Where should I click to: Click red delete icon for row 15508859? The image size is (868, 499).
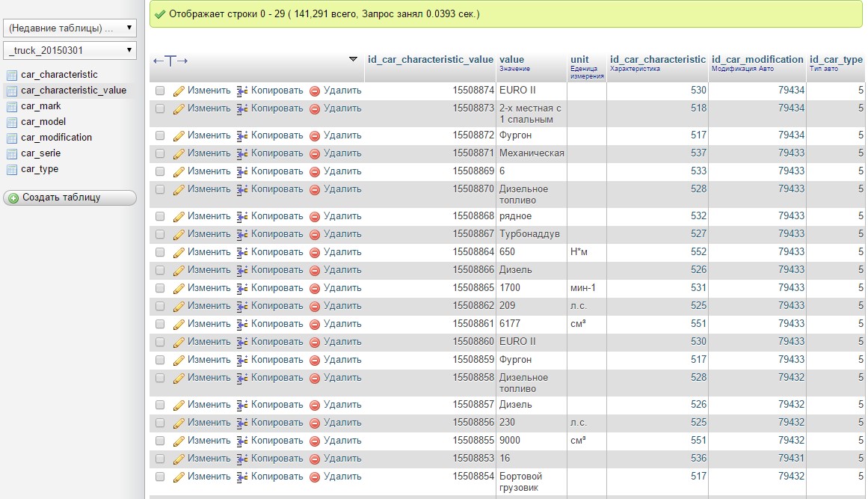coord(315,360)
